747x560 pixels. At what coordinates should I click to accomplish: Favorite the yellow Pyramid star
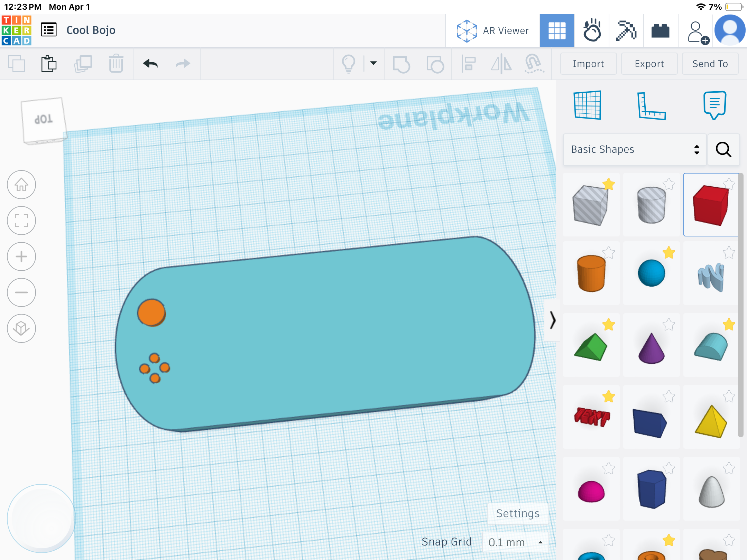point(729,396)
